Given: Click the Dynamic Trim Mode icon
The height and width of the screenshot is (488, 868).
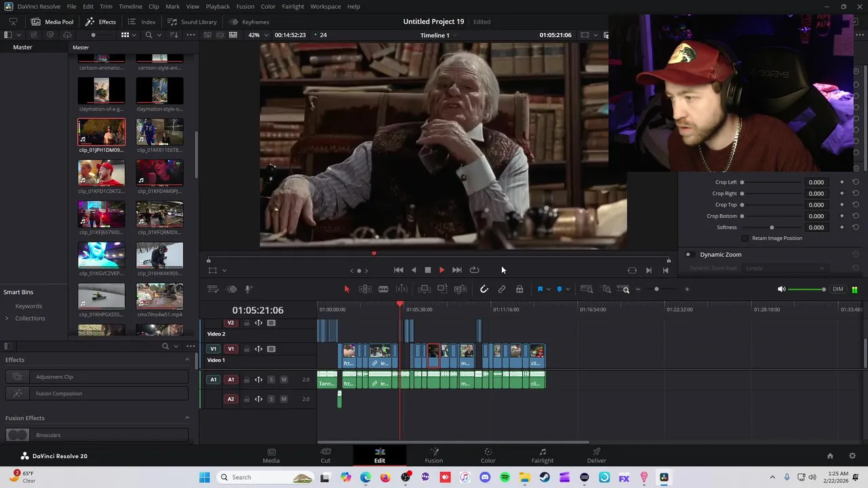Looking at the screenshot, I should [401, 289].
